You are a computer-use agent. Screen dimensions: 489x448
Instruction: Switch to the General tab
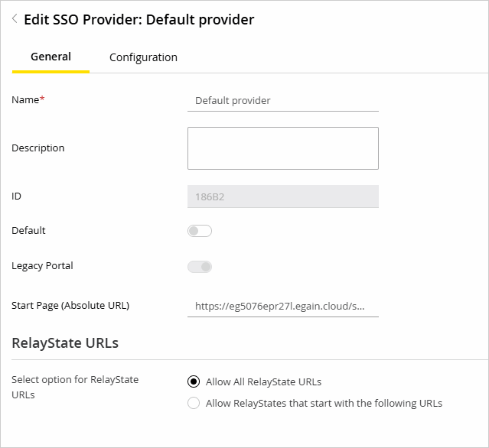tap(51, 57)
